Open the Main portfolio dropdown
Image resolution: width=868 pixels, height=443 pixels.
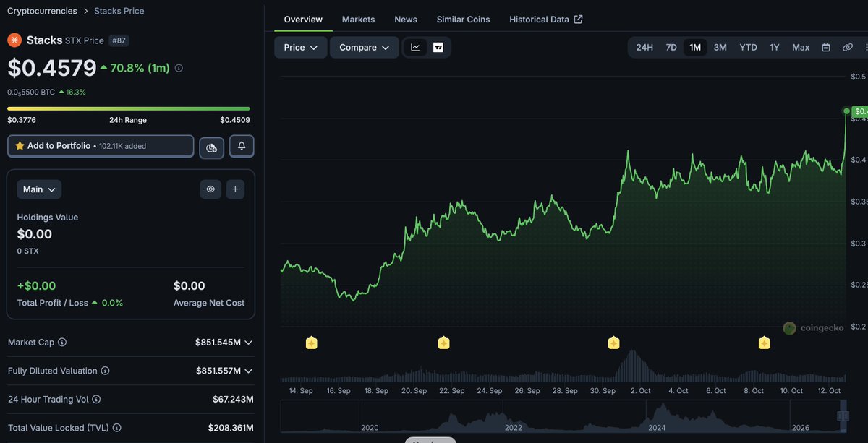(39, 189)
